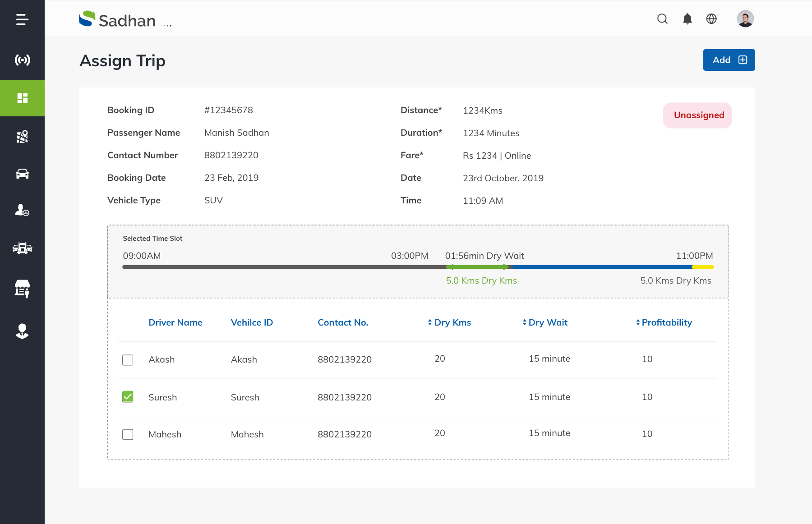Open the map location sidebar icon
This screenshot has height=524, width=812.
point(22,137)
